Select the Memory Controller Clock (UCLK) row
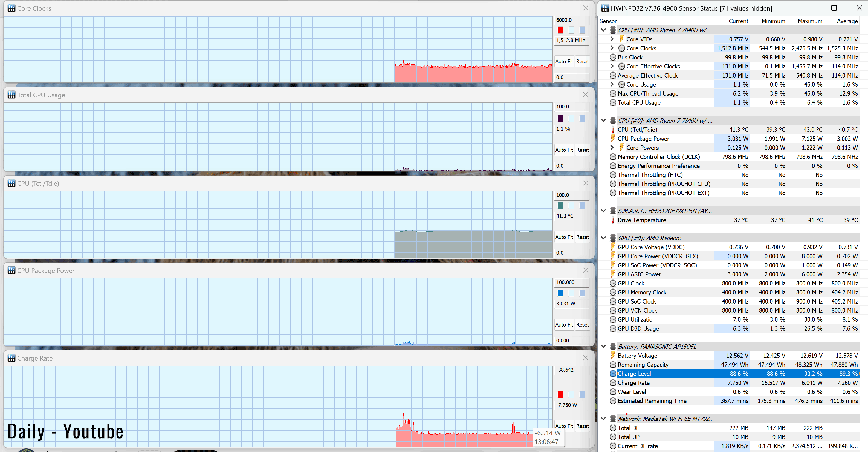 (x=734, y=156)
